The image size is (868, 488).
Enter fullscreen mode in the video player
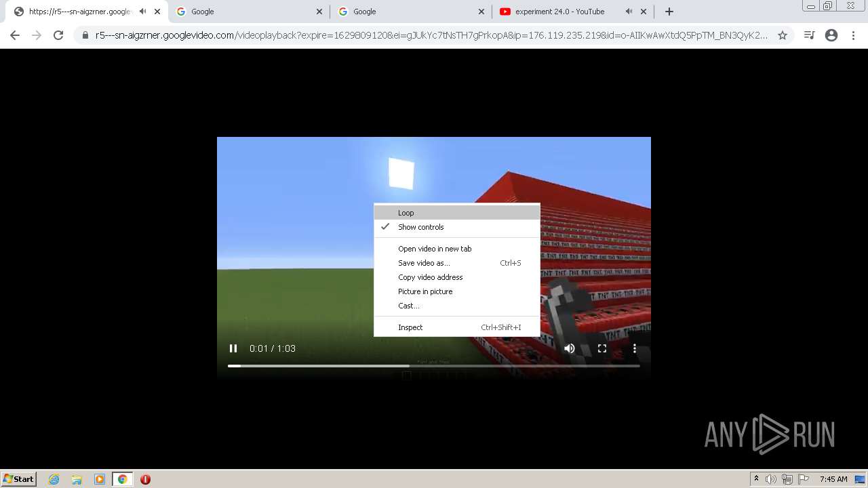click(x=602, y=348)
